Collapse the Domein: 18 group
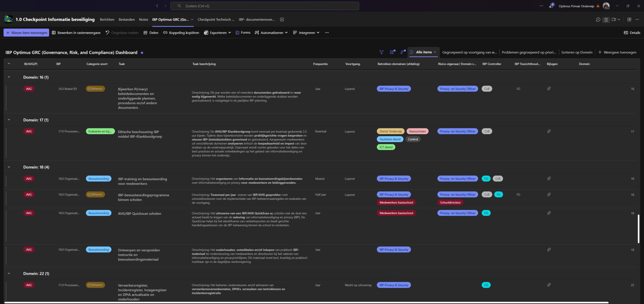 coord(9,167)
